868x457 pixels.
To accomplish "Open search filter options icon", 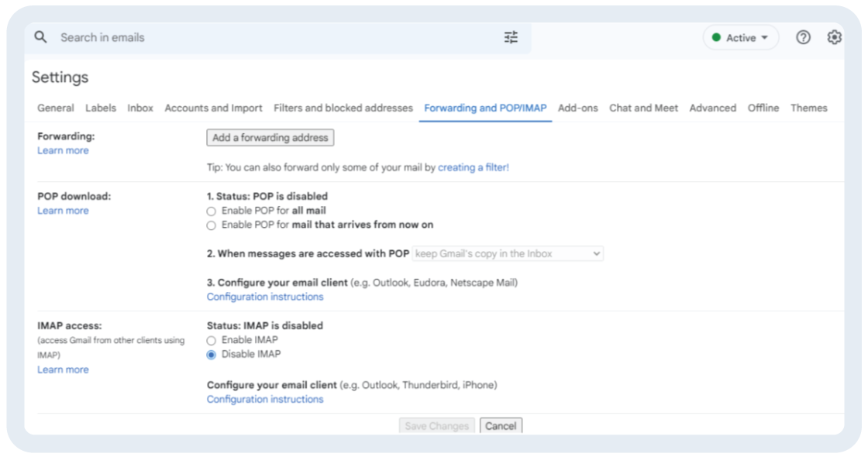I will (x=511, y=37).
